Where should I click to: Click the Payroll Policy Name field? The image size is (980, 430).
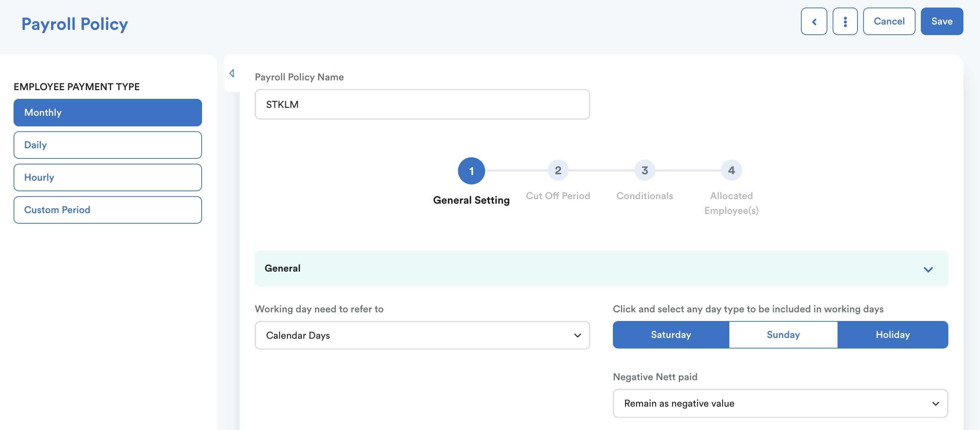[422, 104]
